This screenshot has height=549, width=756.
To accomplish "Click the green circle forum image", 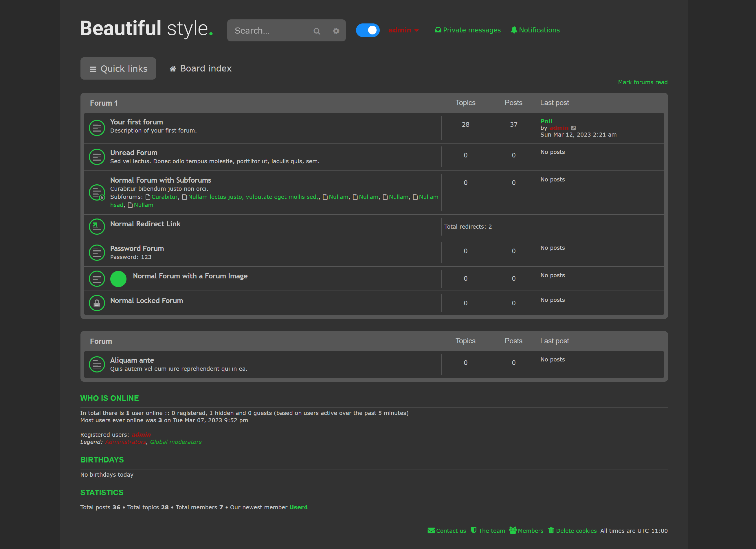I will tap(118, 279).
